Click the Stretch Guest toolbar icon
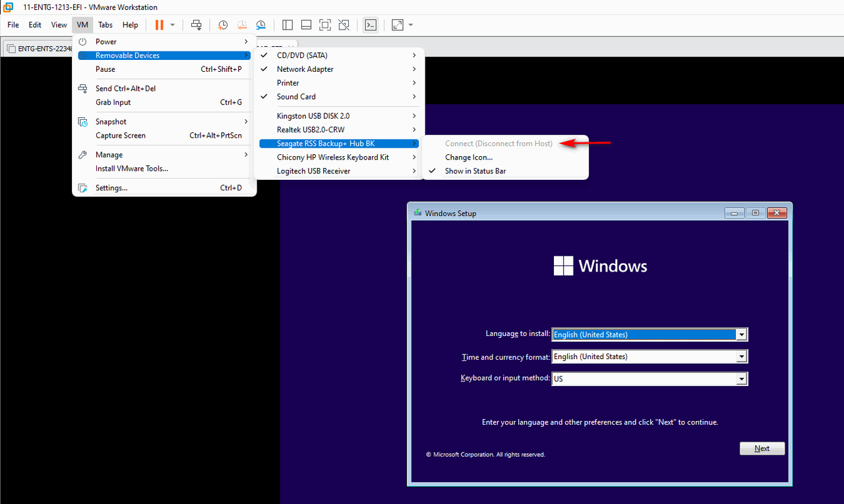The width and height of the screenshot is (844, 504). click(397, 25)
